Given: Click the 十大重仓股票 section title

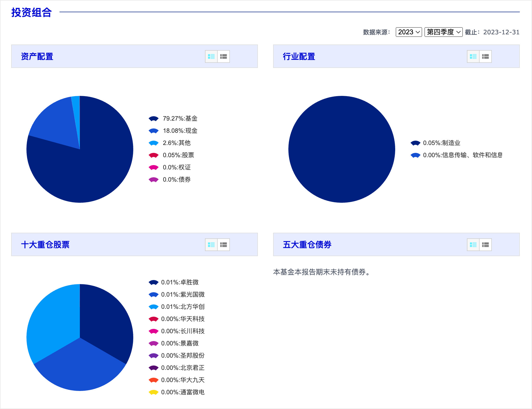Looking at the screenshot, I should click(x=45, y=245).
